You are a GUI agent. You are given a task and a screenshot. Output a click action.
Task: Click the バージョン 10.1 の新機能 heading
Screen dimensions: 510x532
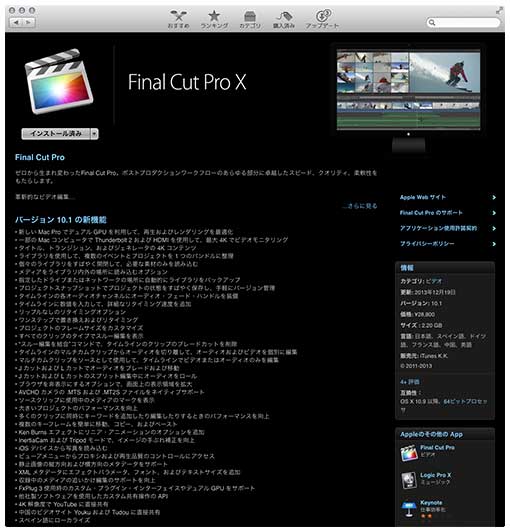click(61, 220)
